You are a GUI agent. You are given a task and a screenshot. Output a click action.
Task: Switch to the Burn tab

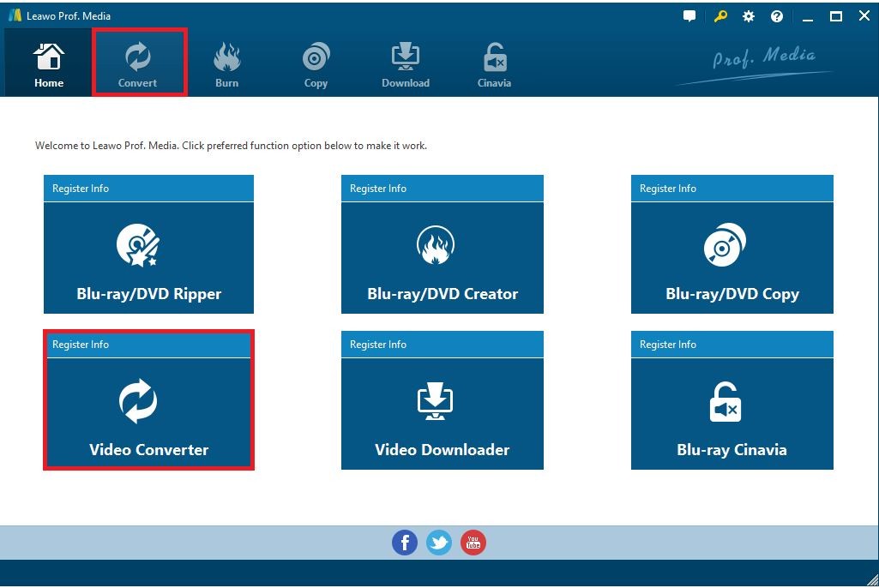[x=226, y=64]
